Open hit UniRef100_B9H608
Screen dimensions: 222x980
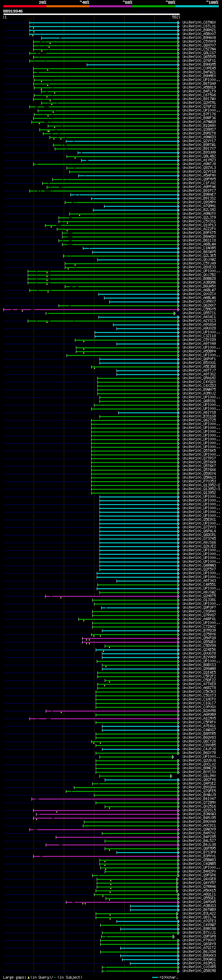[199, 38]
